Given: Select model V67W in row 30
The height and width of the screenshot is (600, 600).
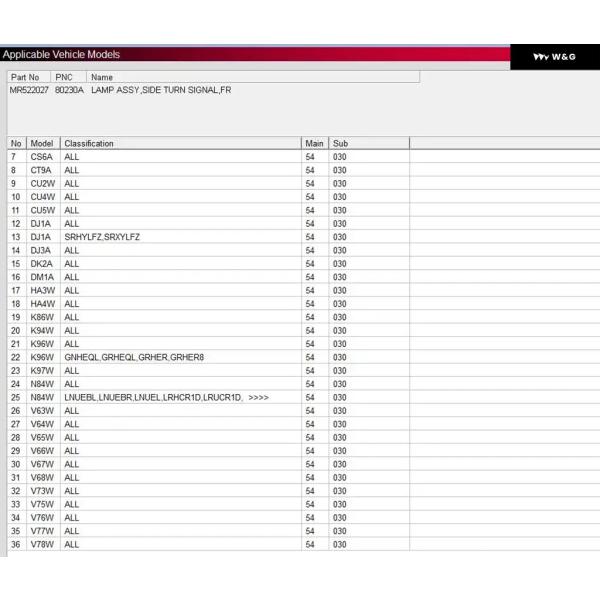Looking at the screenshot, I should [42, 465].
